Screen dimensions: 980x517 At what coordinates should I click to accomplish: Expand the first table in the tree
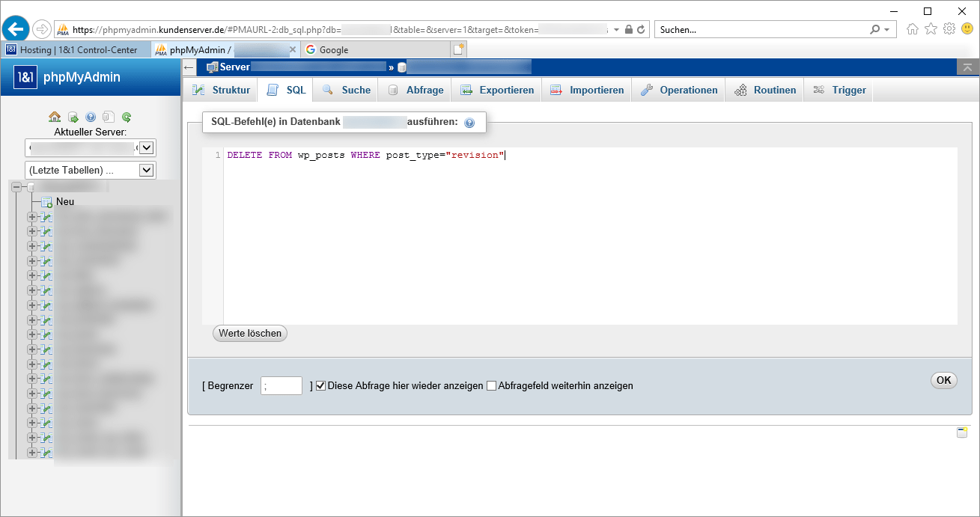click(32, 217)
